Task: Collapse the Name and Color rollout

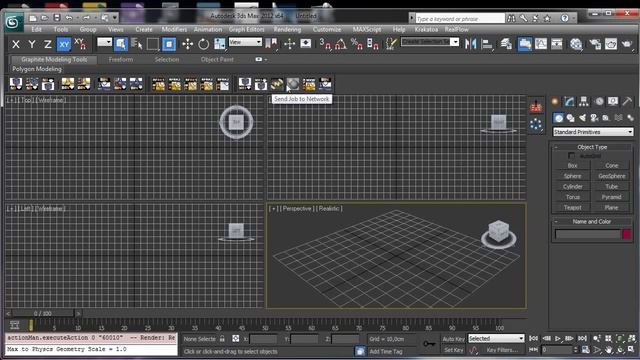Action: (592, 221)
